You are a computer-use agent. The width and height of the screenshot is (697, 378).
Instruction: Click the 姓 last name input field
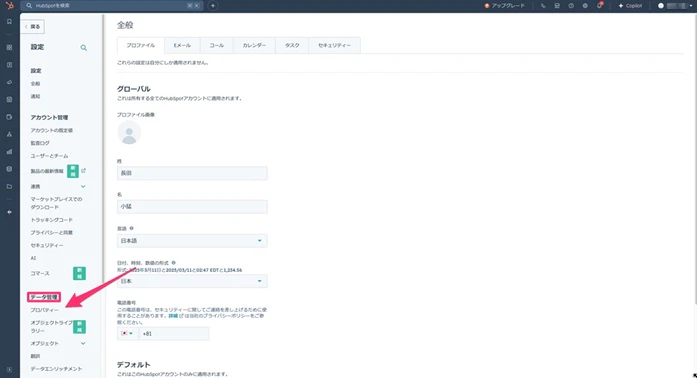point(192,173)
